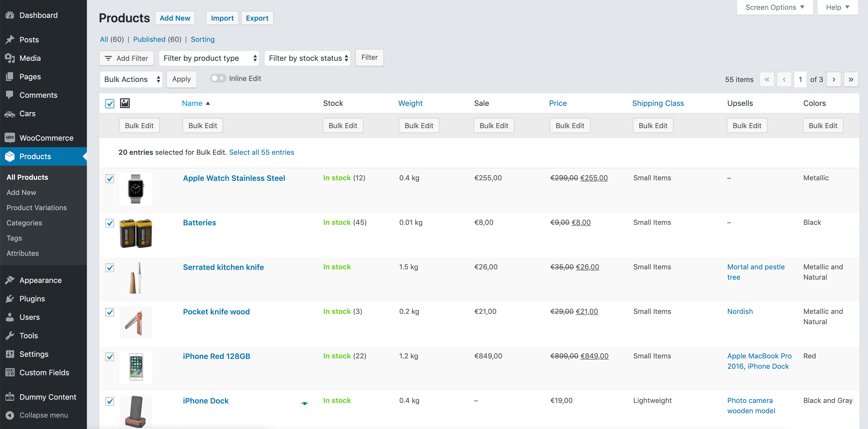The height and width of the screenshot is (429, 868).
Task: Click the Dashboard gauge icon
Action: coord(10,15)
